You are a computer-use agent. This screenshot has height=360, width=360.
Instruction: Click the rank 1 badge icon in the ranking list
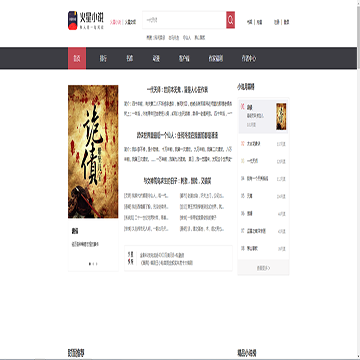[242, 107]
